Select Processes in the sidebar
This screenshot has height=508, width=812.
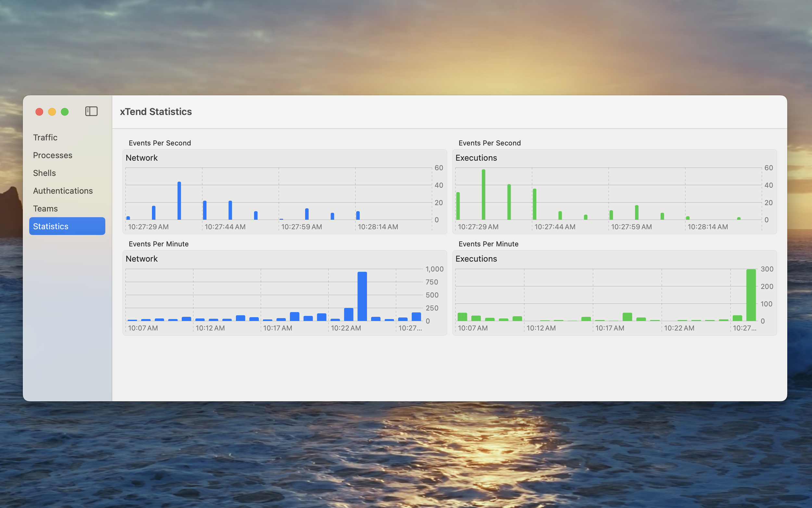pyautogui.click(x=53, y=155)
